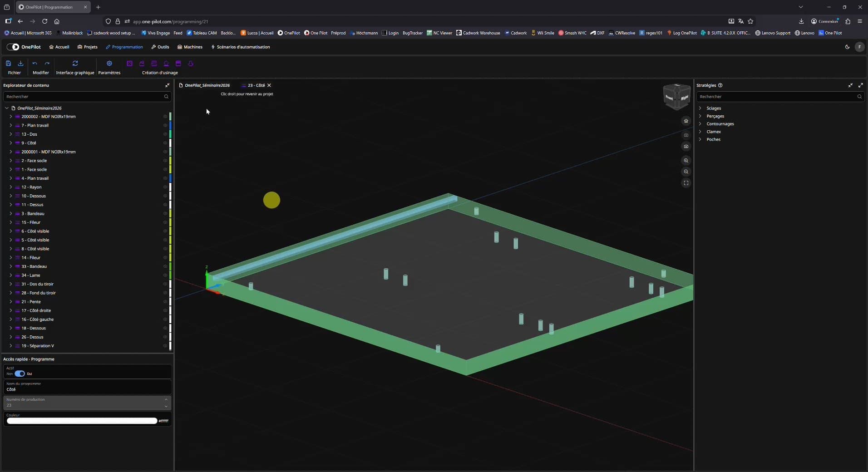Open the user avatar F menu
868x472 pixels.
click(859, 47)
